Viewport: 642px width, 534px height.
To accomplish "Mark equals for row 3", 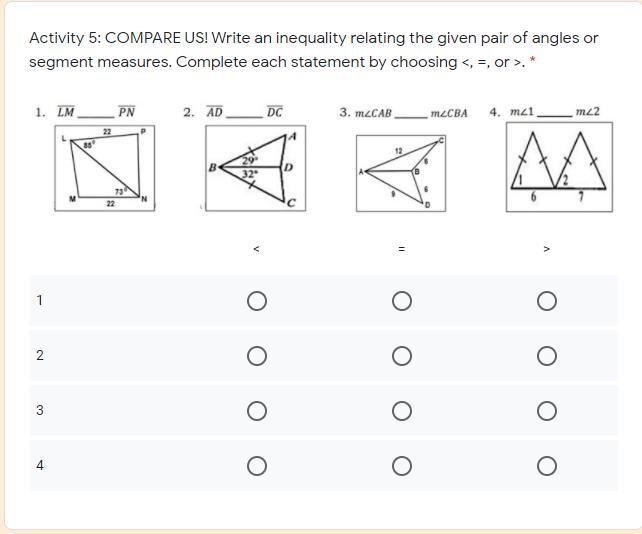I will (x=402, y=411).
